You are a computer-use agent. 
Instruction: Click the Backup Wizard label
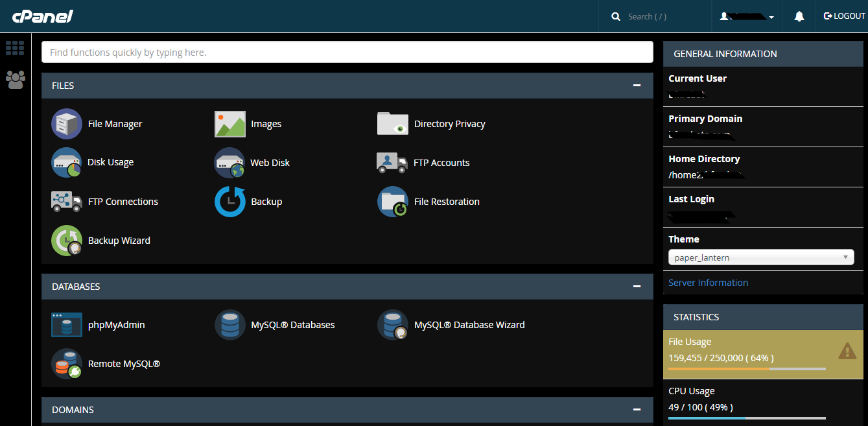point(119,241)
